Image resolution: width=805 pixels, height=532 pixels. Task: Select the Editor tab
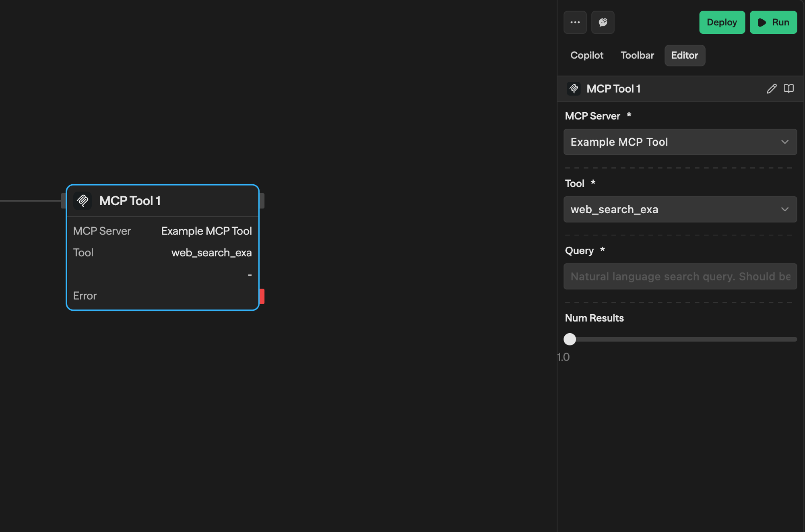(x=684, y=56)
